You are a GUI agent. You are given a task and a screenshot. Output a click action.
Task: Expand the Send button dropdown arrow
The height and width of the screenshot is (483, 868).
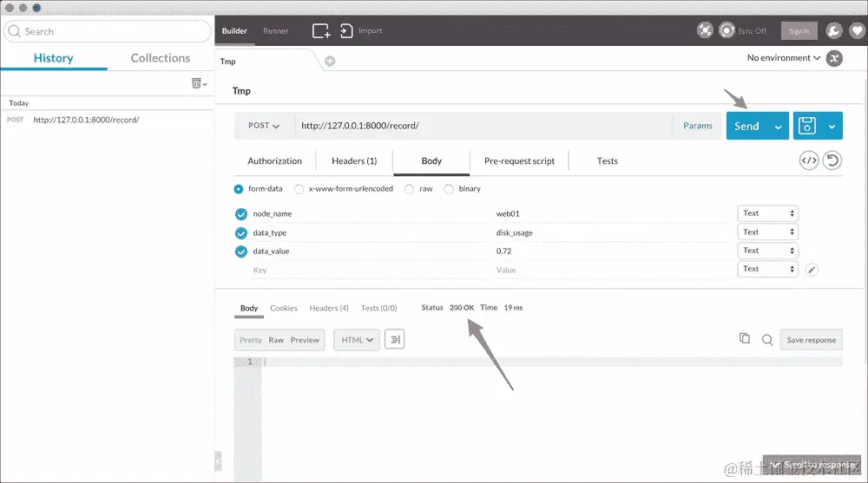pos(778,127)
